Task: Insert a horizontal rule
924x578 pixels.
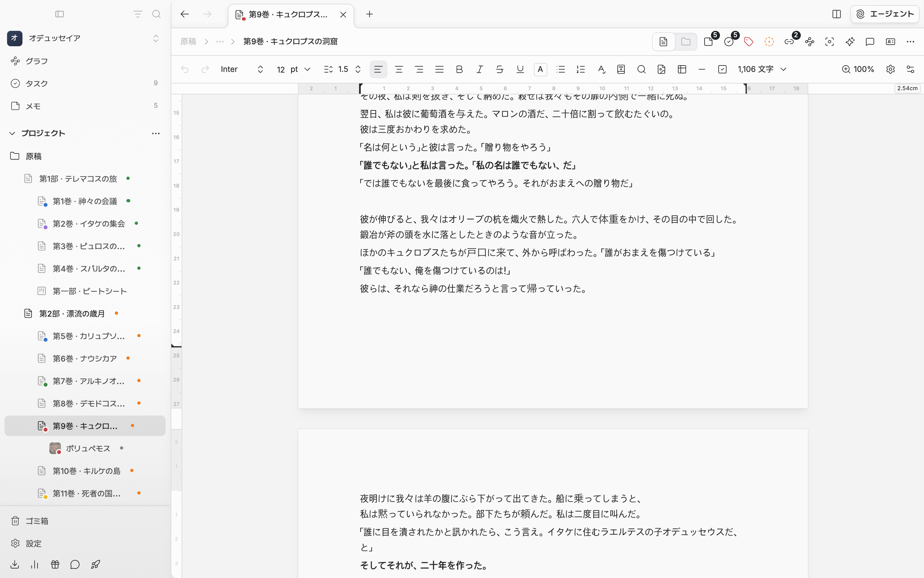Action: tap(701, 69)
